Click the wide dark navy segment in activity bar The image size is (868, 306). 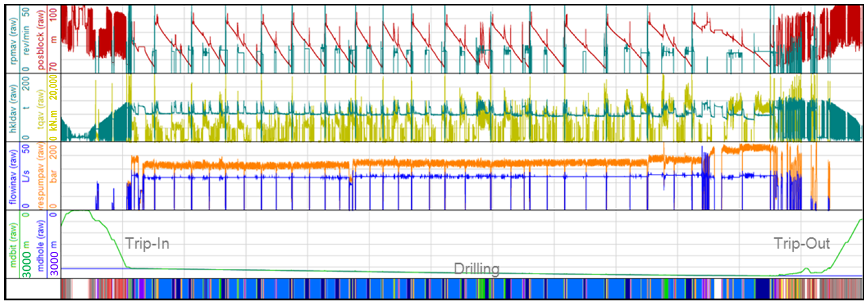762,289
